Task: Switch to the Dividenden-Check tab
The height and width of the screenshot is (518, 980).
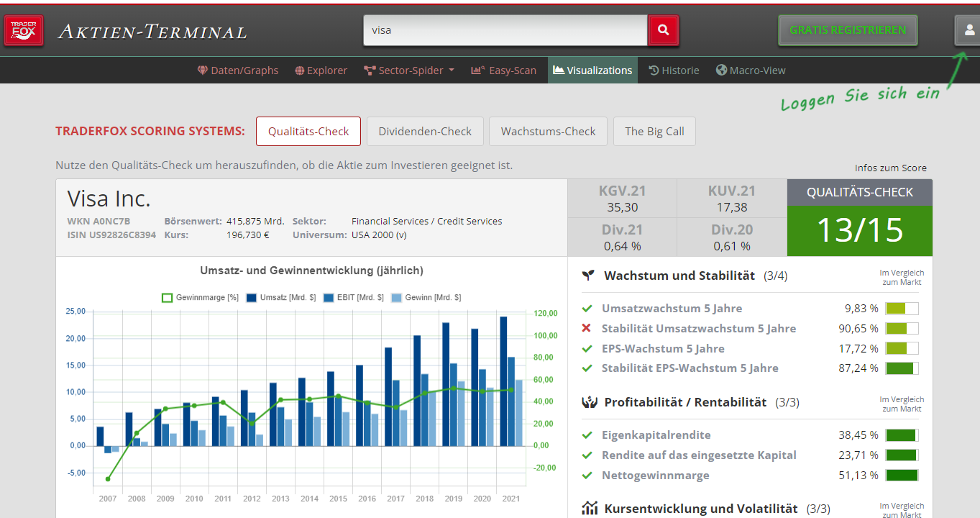Action: tap(424, 132)
